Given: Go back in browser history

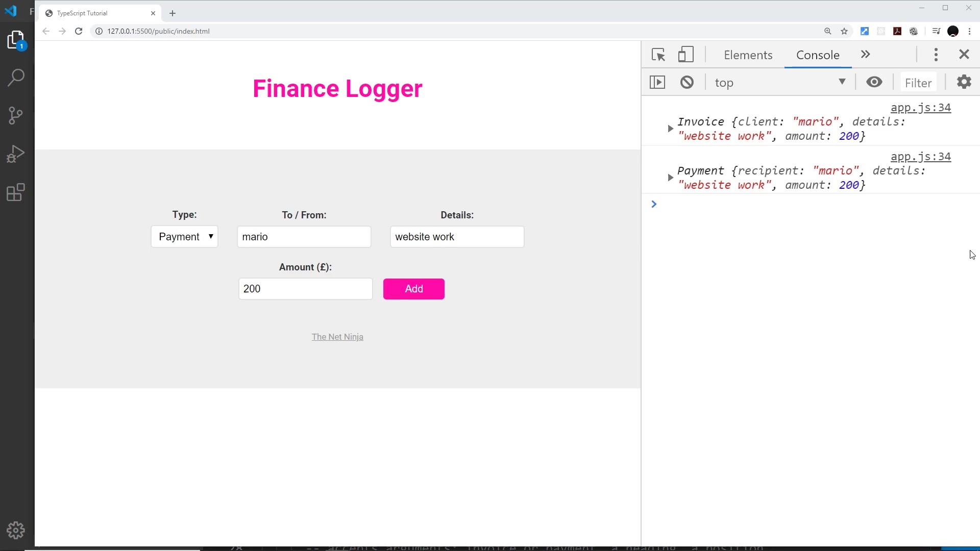Looking at the screenshot, I should pos(46,31).
